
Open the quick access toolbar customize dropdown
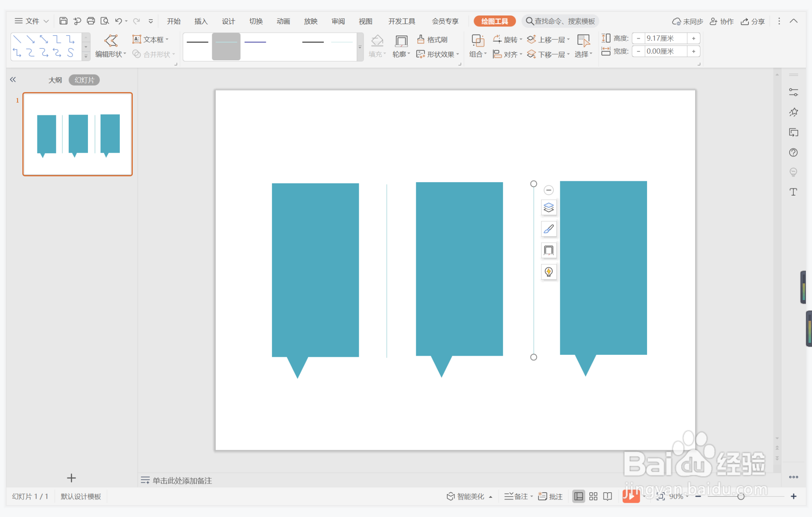pyautogui.click(x=151, y=21)
